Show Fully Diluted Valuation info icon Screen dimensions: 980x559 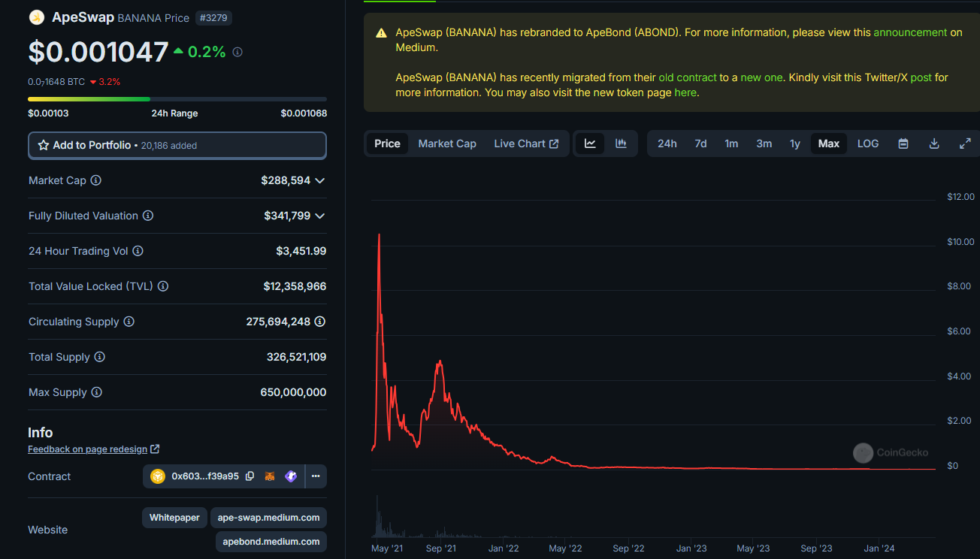tap(148, 216)
